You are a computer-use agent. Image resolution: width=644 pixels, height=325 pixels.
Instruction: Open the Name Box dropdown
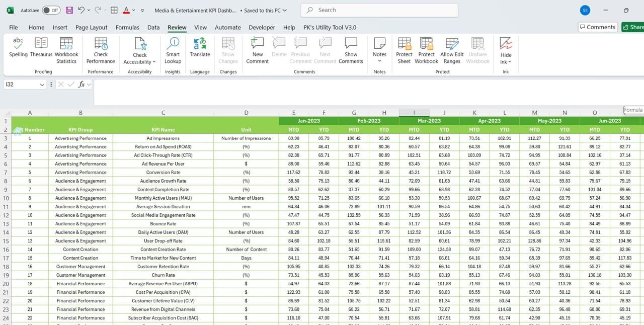tap(42, 85)
